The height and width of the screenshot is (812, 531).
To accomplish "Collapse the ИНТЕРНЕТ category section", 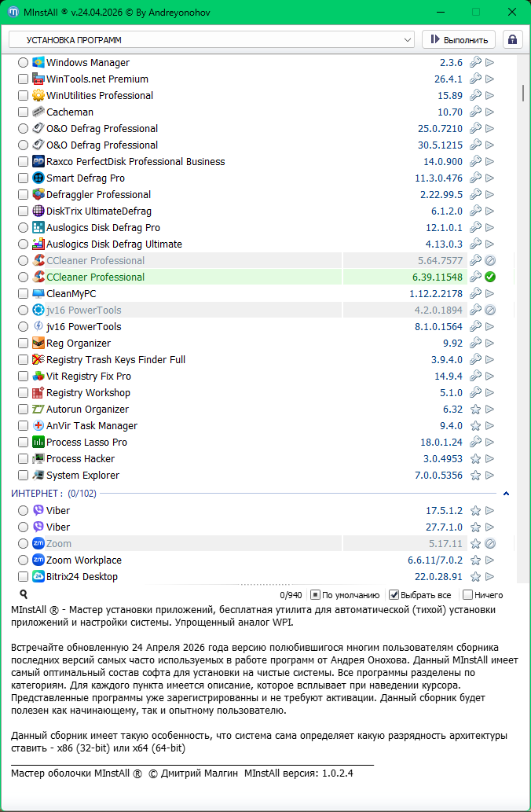I will [506, 494].
